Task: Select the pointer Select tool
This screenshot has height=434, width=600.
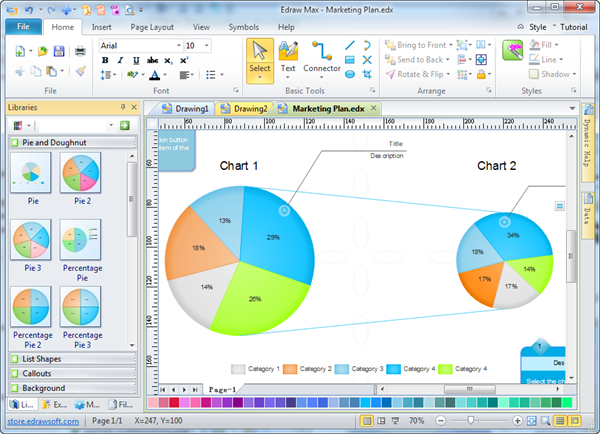Action: [260, 60]
